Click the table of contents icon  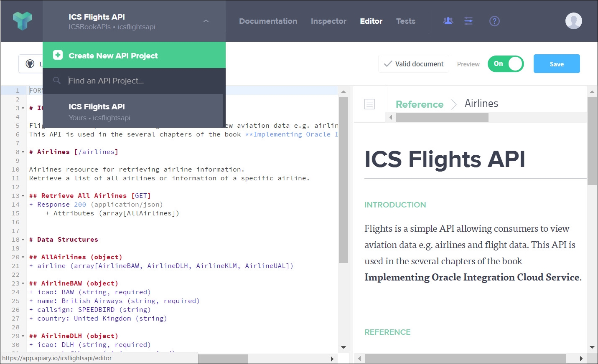(x=369, y=104)
